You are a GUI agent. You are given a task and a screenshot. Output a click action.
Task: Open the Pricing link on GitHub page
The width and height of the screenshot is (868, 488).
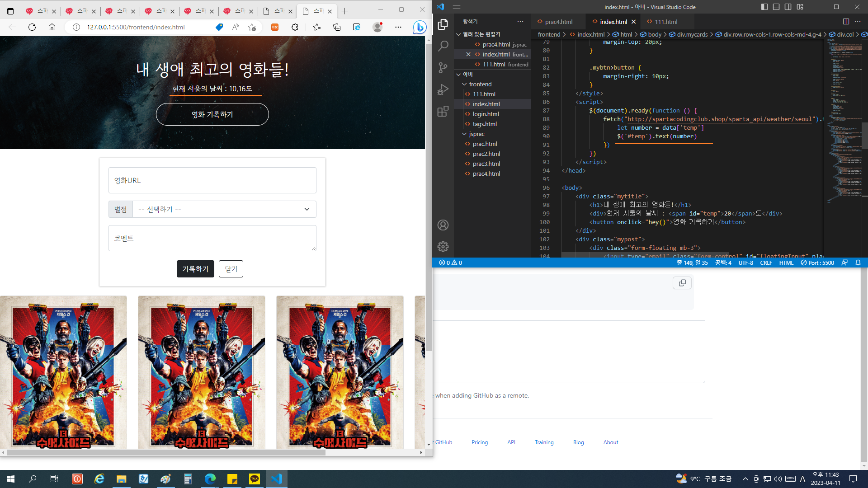pyautogui.click(x=480, y=442)
